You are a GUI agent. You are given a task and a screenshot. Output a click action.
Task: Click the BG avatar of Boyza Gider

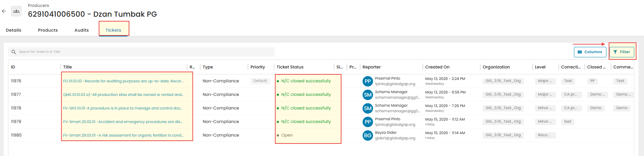(368, 136)
